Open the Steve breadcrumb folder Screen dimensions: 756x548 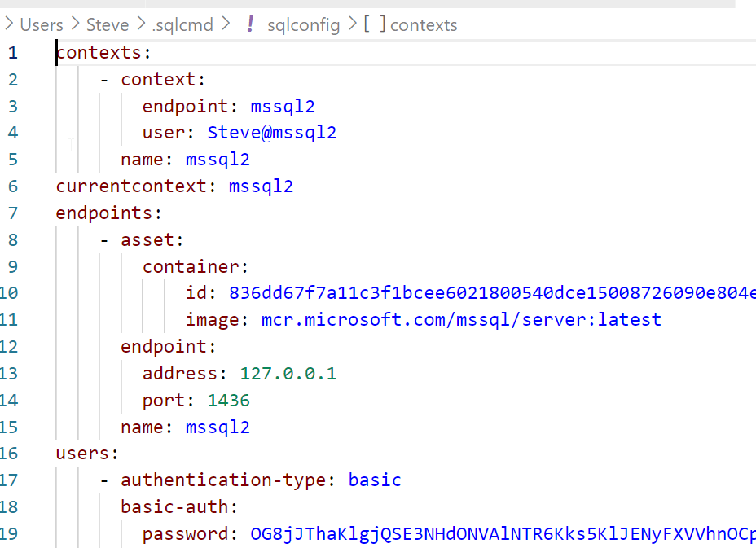[x=108, y=24]
